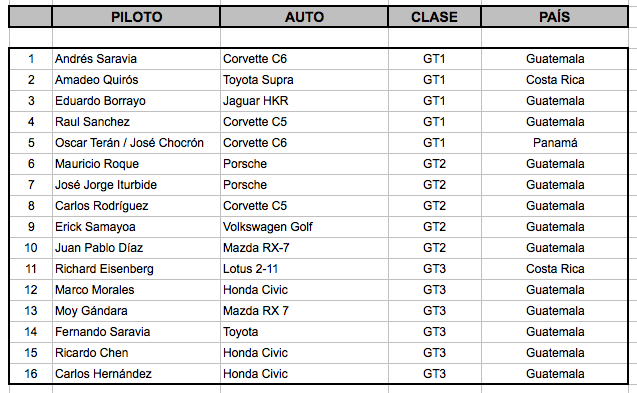Click the Carlos Hernández cell
Image resolution: width=637 pixels, height=393 pixels.
point(136,374)
